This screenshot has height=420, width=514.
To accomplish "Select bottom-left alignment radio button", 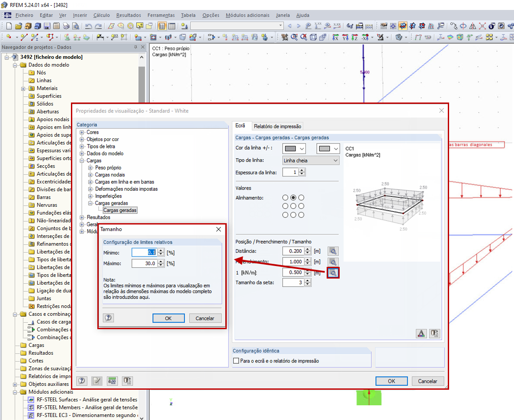I will tap(285, 215).
